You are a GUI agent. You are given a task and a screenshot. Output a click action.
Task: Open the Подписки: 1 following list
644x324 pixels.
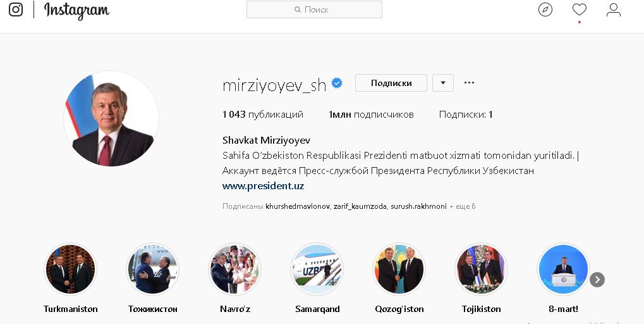click(x=466, y=115)
